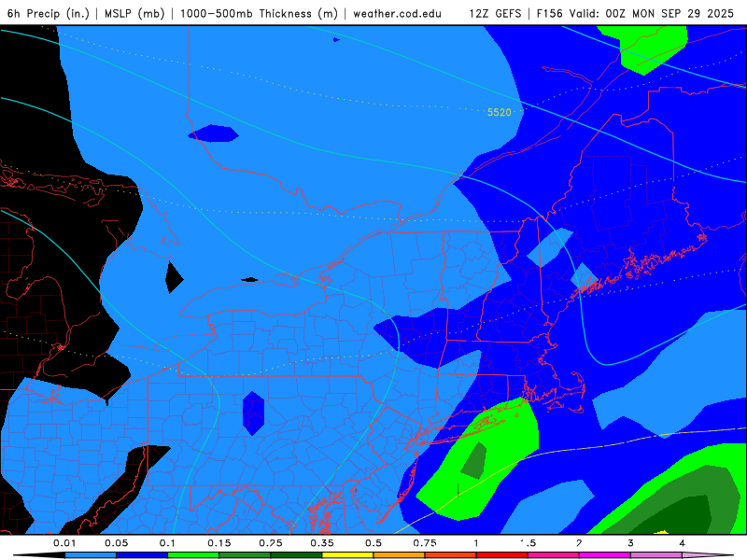The image size is (747, 560).
Task: Click the red 1 inch legend swatch
Action: (x=502, y=555)
